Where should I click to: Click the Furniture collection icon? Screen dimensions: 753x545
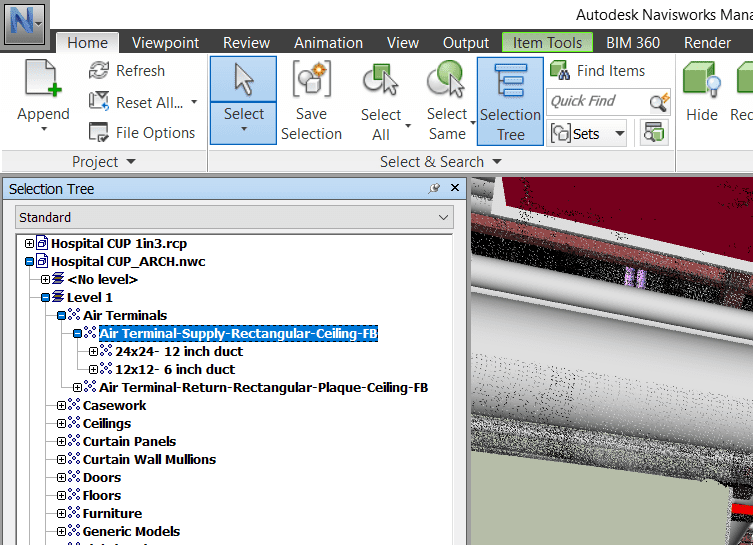74,513
